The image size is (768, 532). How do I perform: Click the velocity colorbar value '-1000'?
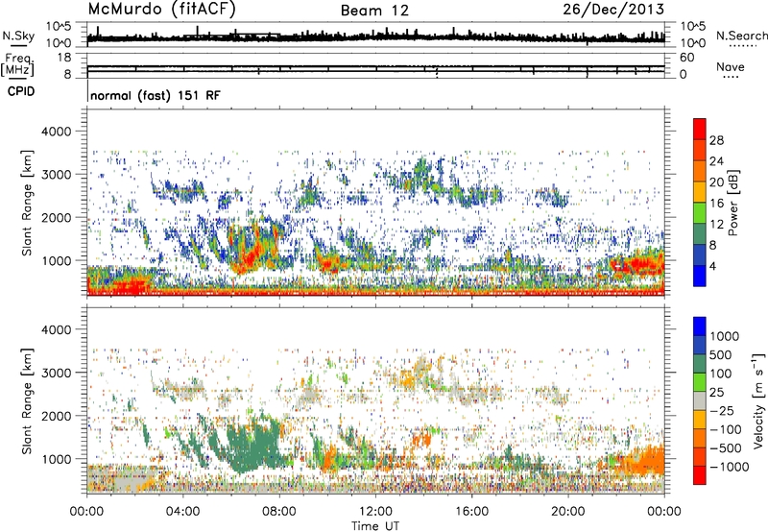click(x=730, y=467)
